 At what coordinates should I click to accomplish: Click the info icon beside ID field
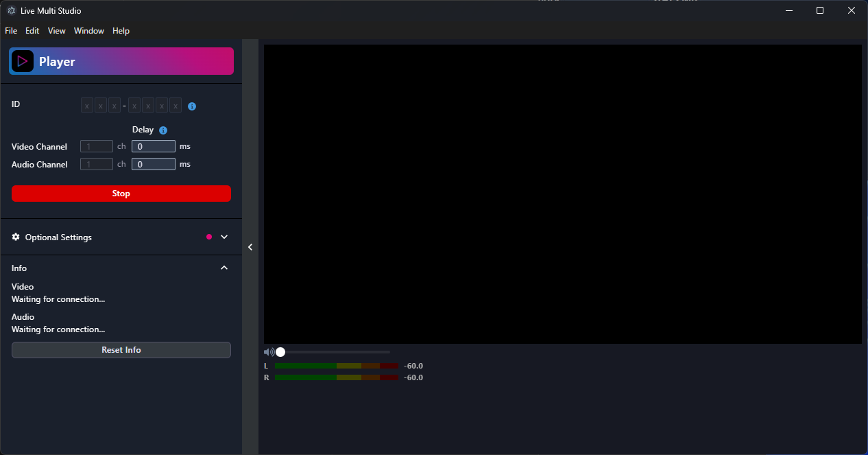click(x=192, y=106)
